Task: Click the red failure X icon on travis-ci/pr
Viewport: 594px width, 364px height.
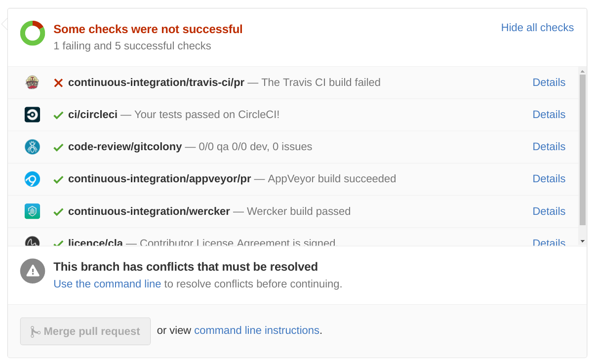Action: pos(58,82)
